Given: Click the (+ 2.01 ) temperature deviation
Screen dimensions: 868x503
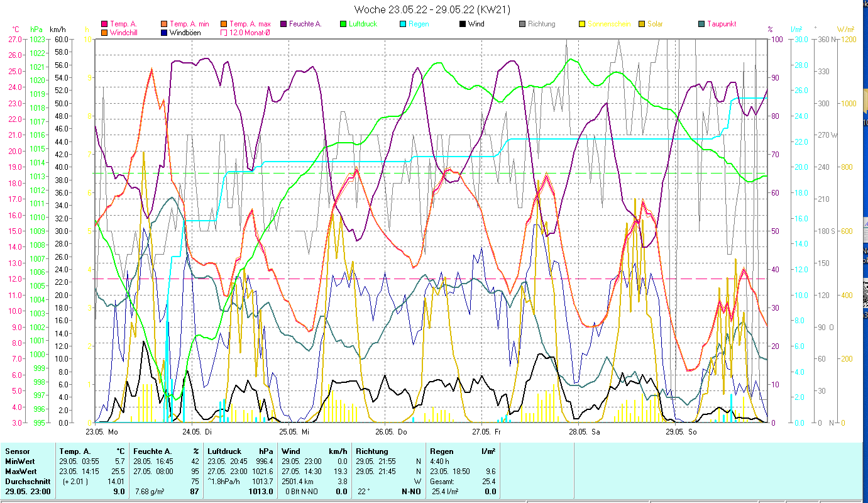Looking at the screenshot, I should pyautogui.click(x=74, y=482).
